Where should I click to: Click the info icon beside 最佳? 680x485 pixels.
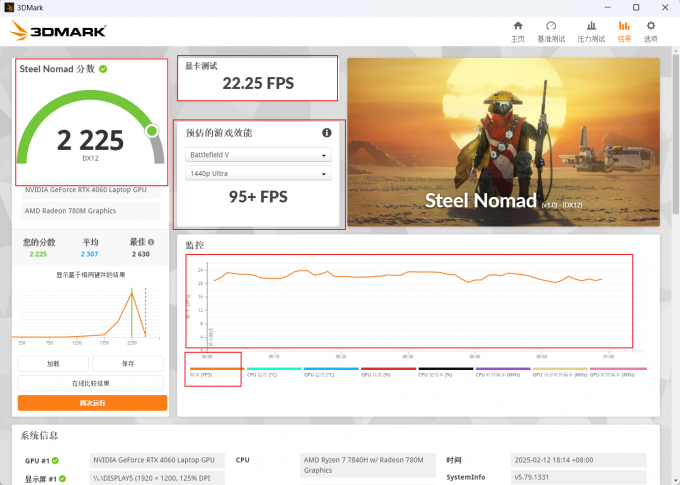click(x=151, y=242)
